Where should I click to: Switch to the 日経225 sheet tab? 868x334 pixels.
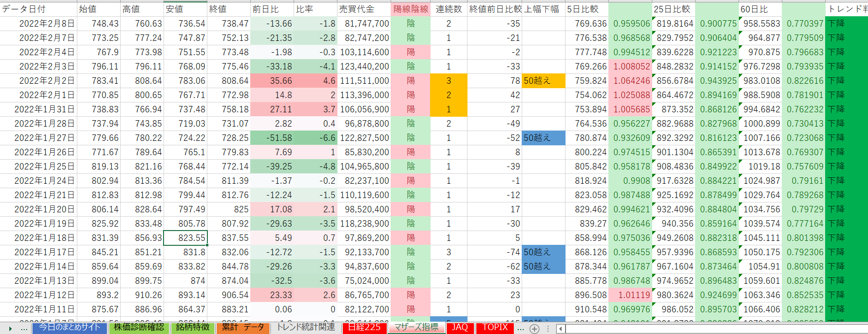point(364,328)
